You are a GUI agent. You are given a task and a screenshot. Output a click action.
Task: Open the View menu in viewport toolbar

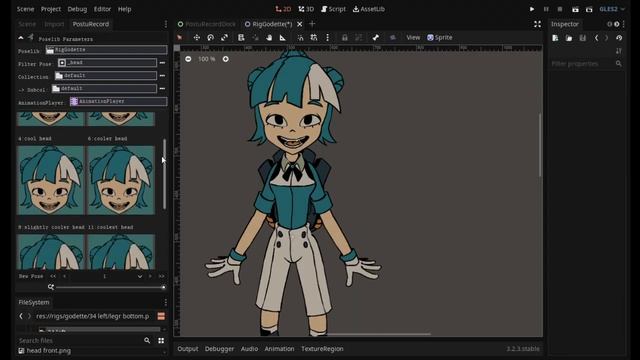[413, 38]
